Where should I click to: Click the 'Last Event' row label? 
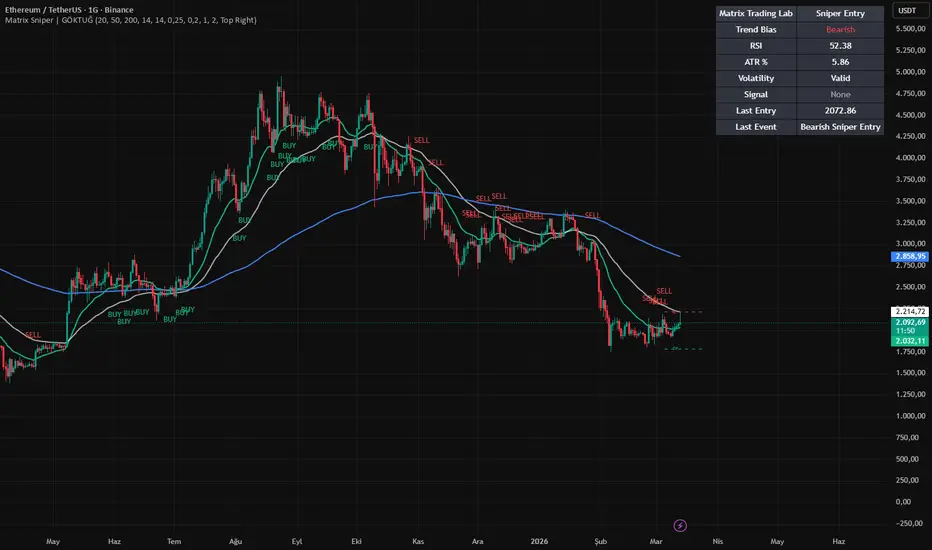[x=756, y=127]
